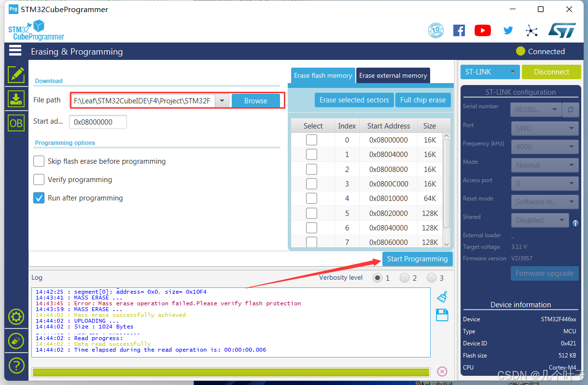Switch to Erase external memory tab
Screen dimensions: 588x385
click(393, 75)
